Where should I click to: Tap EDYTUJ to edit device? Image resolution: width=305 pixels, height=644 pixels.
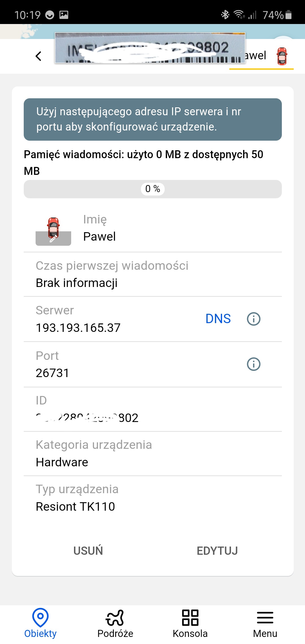[x=217, y=551]
